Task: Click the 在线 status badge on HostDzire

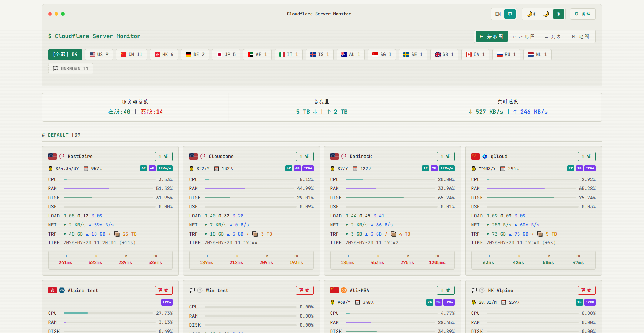Action: (x=163, y=157)
